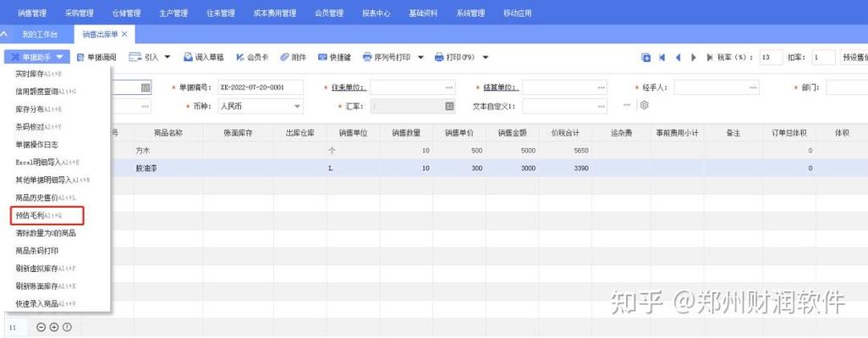Open the 报表中心 menu
868x338 pixels.
[x=376, y=13]
